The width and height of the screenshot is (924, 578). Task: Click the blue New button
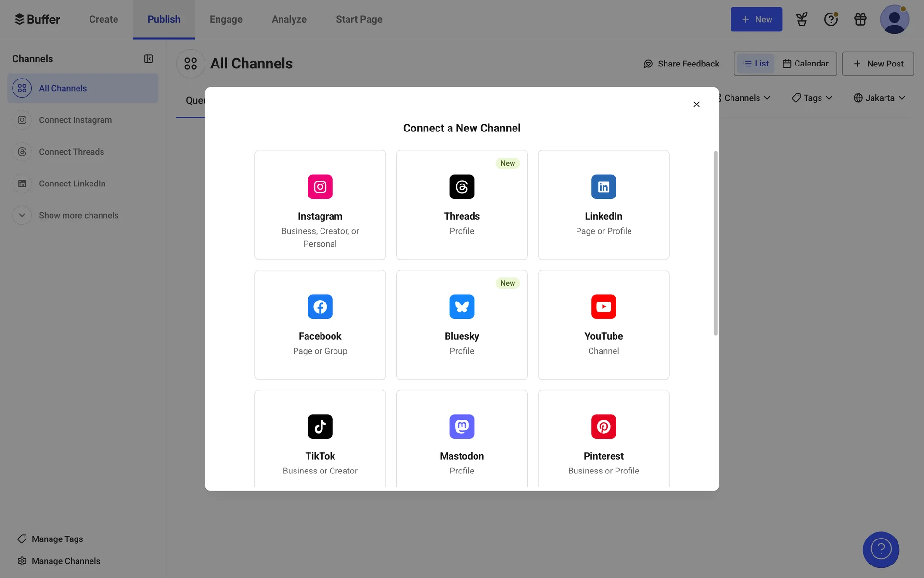[756, 19]
